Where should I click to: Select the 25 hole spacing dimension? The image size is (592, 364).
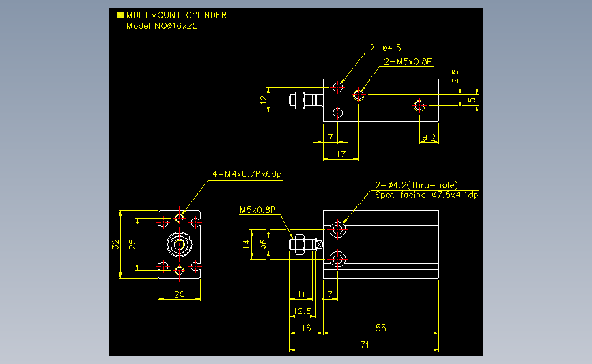click(132, 244)
